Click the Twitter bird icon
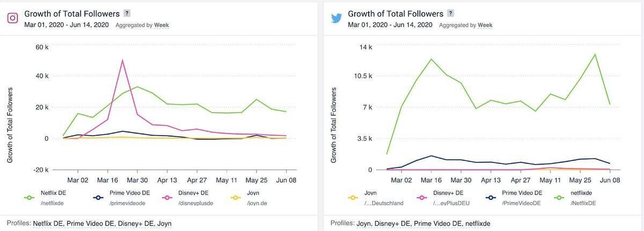The image size is (644, 231). [336, 18]
